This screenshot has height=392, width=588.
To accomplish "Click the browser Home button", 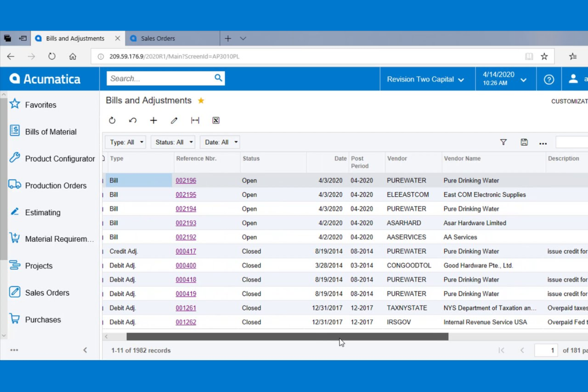I will [x=73, y=56].
